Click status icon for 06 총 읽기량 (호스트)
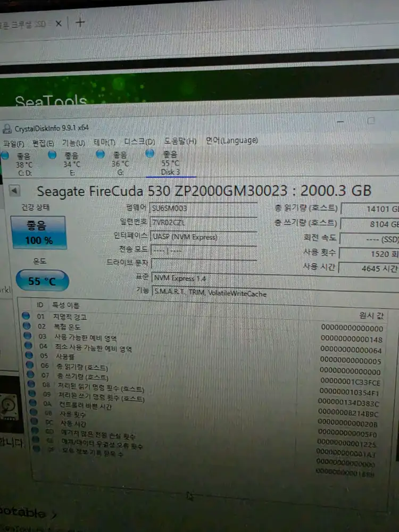Screen dimensions: 399x532 [x=30, y=365]
